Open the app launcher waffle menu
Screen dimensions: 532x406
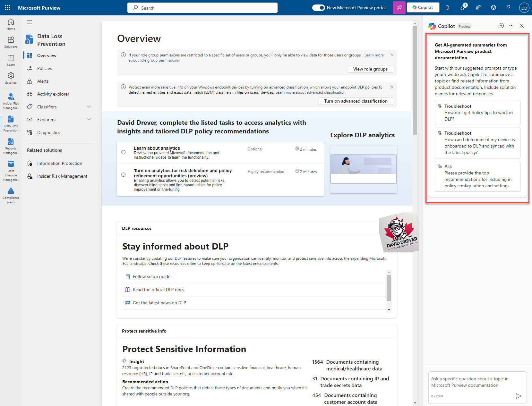pos(8,8)
